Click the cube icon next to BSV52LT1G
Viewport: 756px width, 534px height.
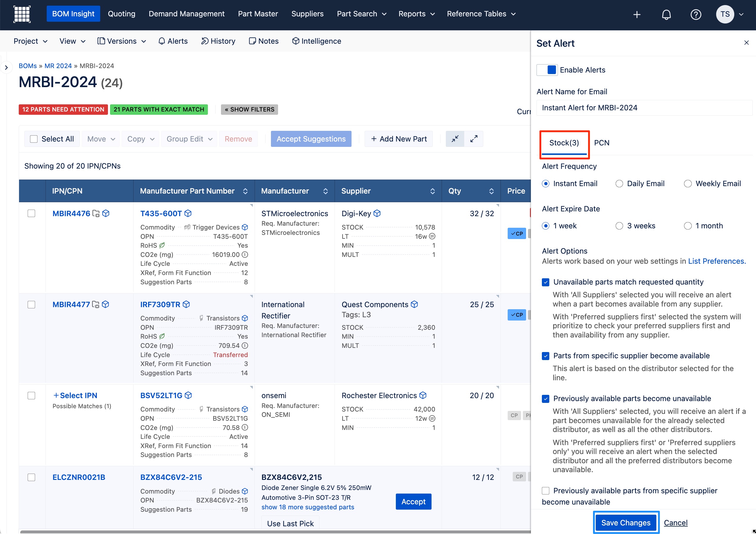tap(188, 395)
